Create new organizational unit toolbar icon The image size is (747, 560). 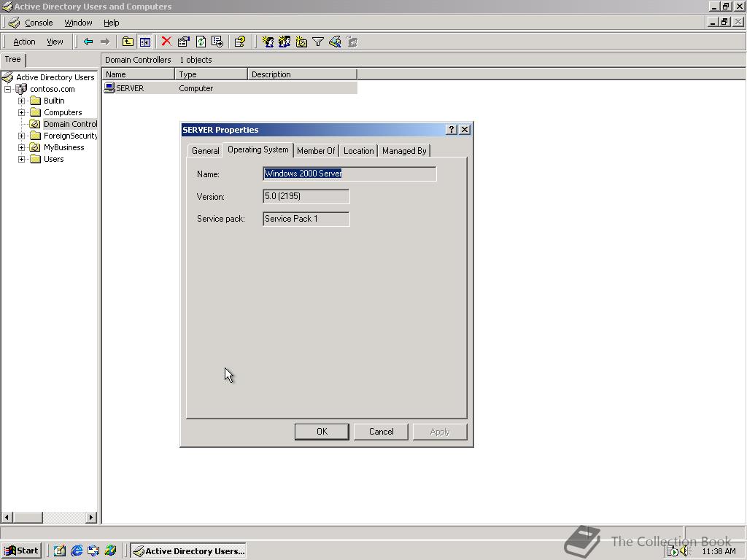tap(301, 42)
